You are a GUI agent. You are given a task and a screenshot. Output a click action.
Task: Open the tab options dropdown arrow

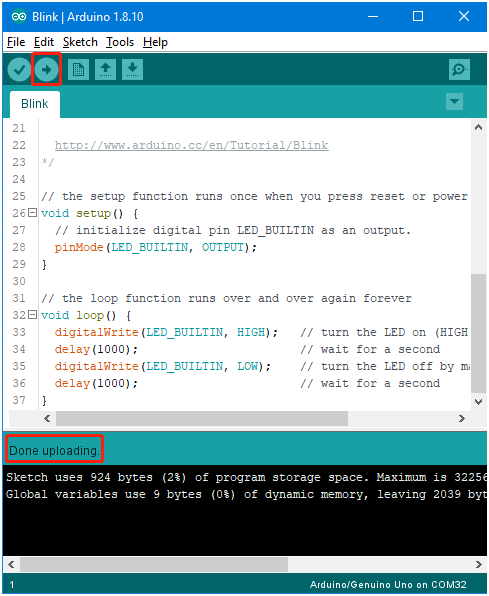(454, 101)
